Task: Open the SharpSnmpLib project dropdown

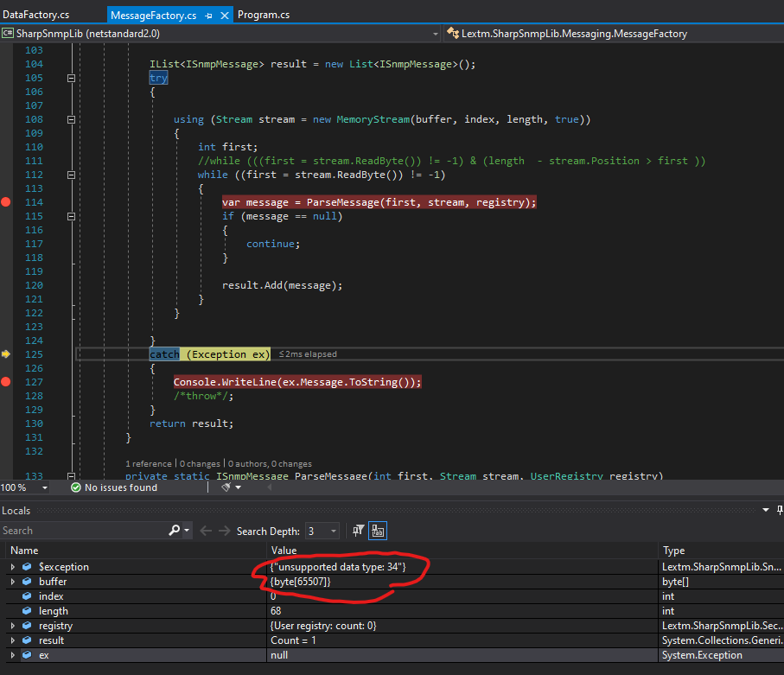Action: (436, 34)
